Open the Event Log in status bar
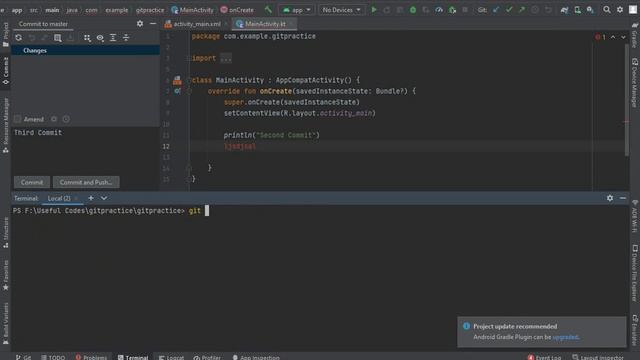Screen dimensions: 640x360 coord(544,357)
